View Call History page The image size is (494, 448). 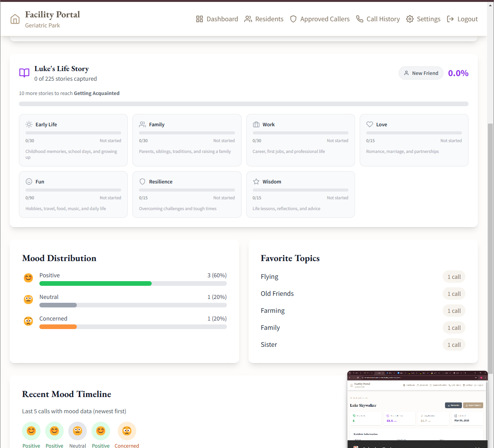pos(378,19)
